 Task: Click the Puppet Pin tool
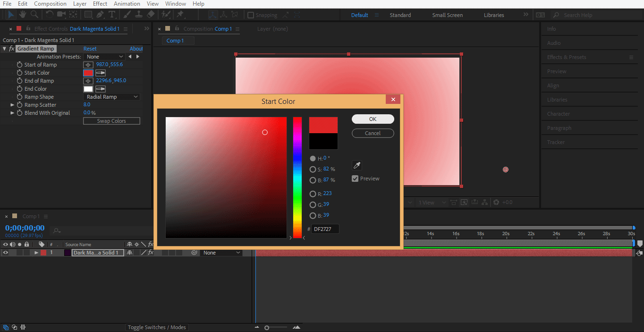click(x=180, y=15)
